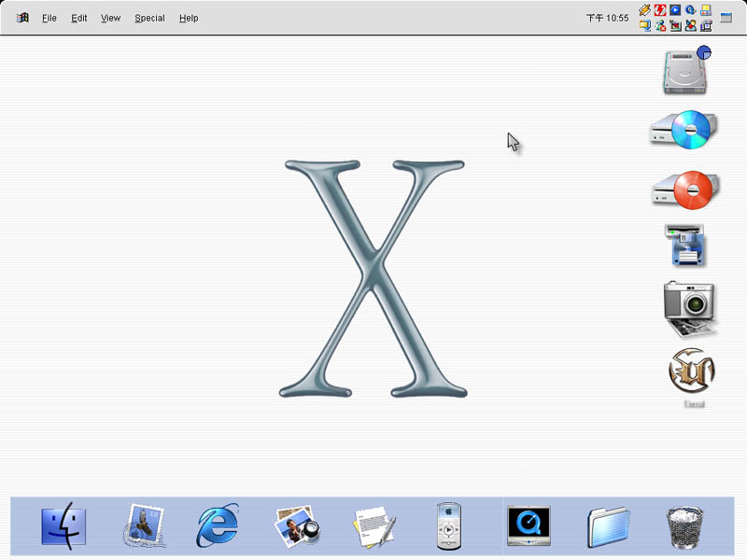Click the QuickTime tray icon
Screen dimensions: 747x560
pyautogui.click(x=690, y=10)
